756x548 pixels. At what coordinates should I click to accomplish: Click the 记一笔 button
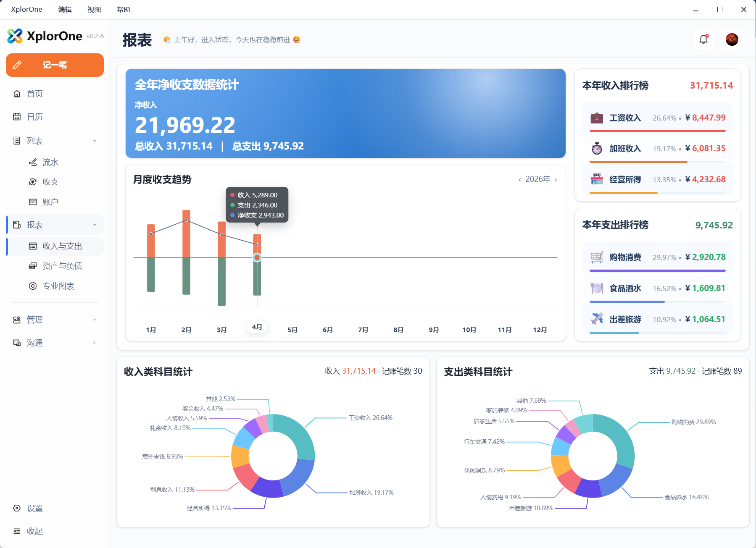click(55, 65)
